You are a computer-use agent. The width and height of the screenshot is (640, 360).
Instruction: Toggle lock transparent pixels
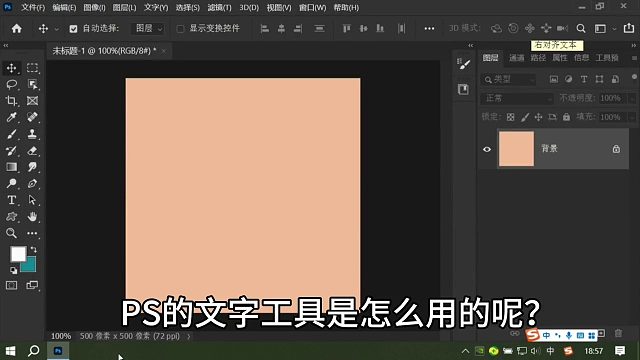[x=510, y=117]
